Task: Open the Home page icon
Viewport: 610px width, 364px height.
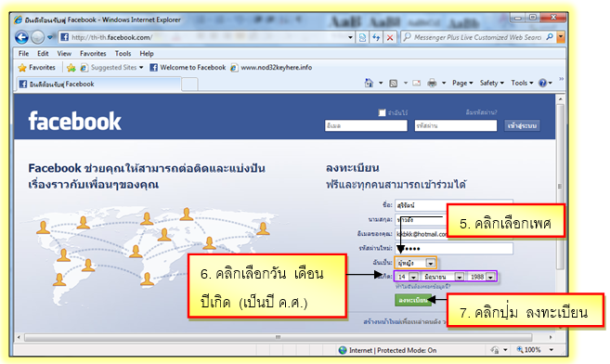Action: tap(369, 83)
